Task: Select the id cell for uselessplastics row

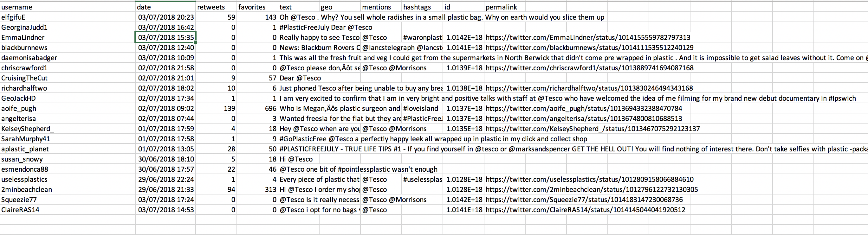Action: coord(463,180)
